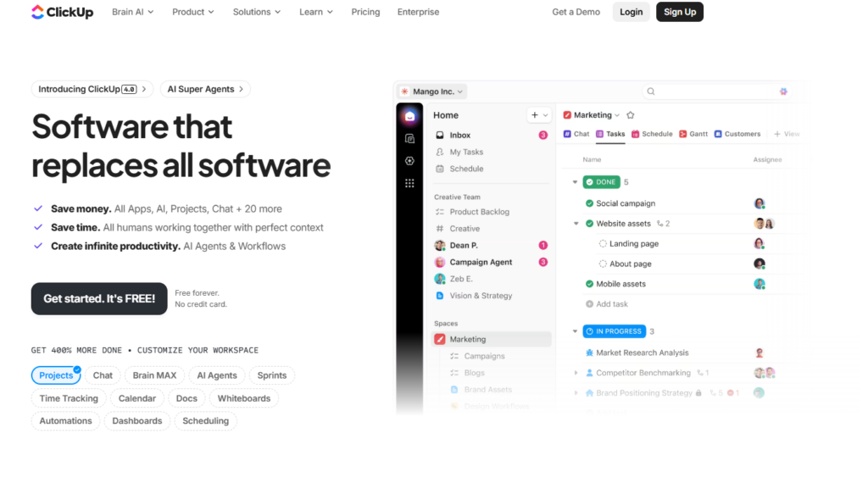Viewport: 868px width, 483px height.
Task: Open the Product dropdown menu
Action: [x=192, y=12]
